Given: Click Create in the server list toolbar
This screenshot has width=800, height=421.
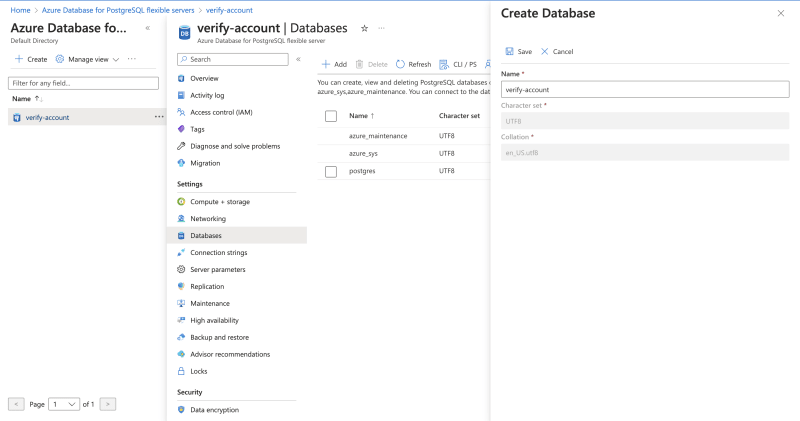Looking at the screenshot, I should 31,59.
